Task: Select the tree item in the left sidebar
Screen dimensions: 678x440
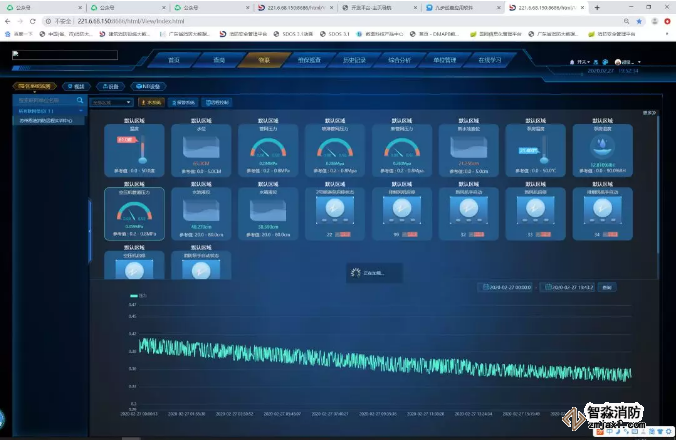Action: (45, 120)
